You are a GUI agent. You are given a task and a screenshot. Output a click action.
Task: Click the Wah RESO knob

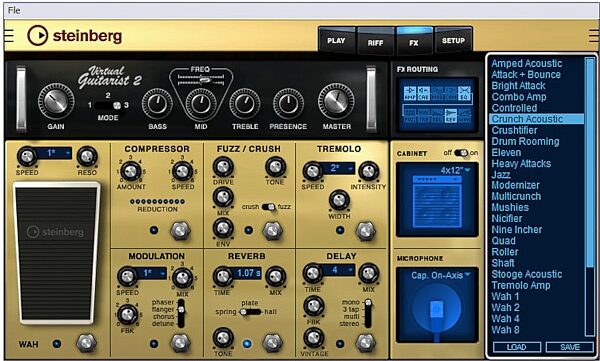coord(87,157)
